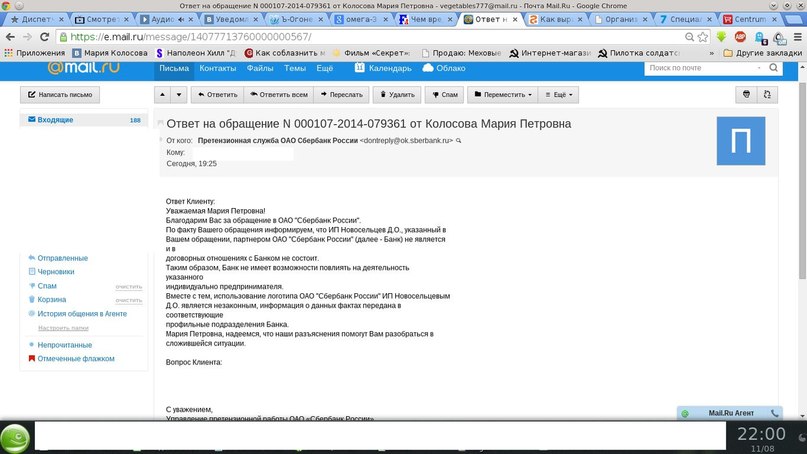
Task: Bookmark the page with the star icon
Action: 703,37
